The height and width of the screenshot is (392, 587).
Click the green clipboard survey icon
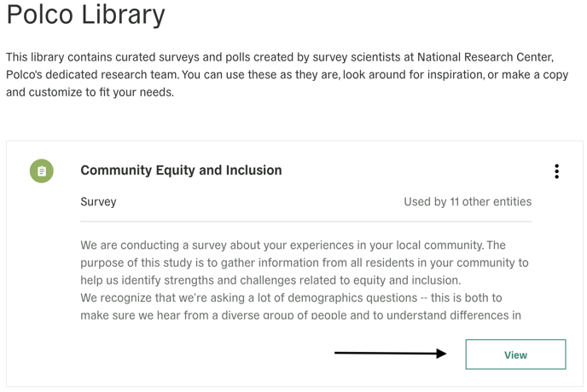click(x=42, y=171)
